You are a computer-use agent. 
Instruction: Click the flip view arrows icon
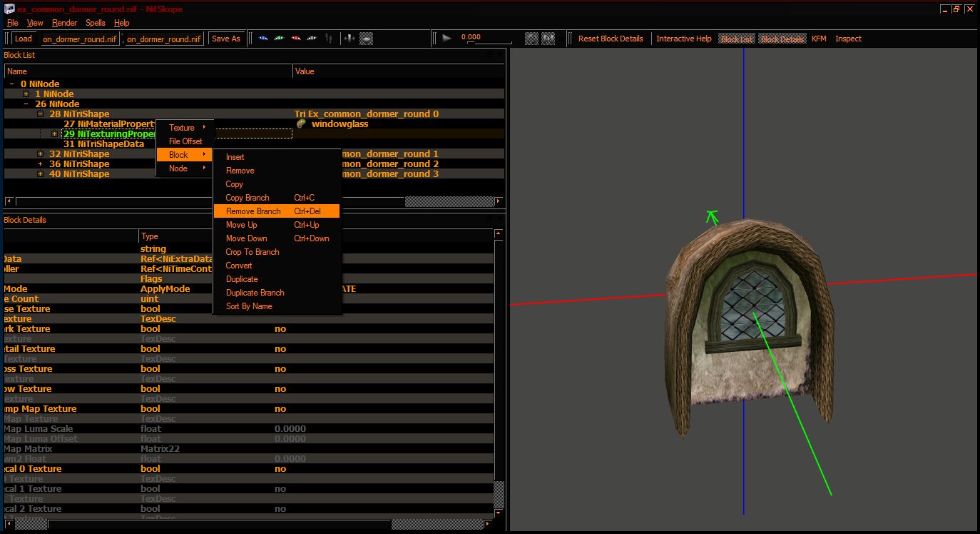click(349, 39)
